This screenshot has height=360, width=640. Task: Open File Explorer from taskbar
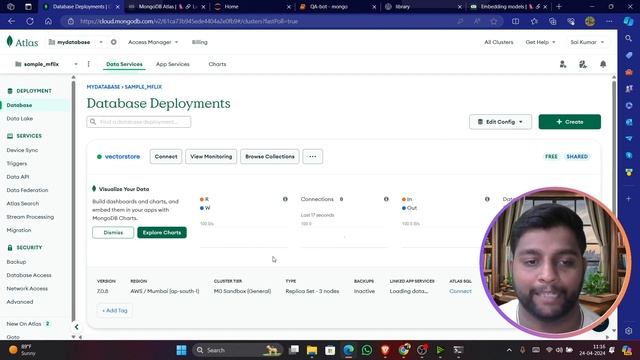click(x=312, y=350)
